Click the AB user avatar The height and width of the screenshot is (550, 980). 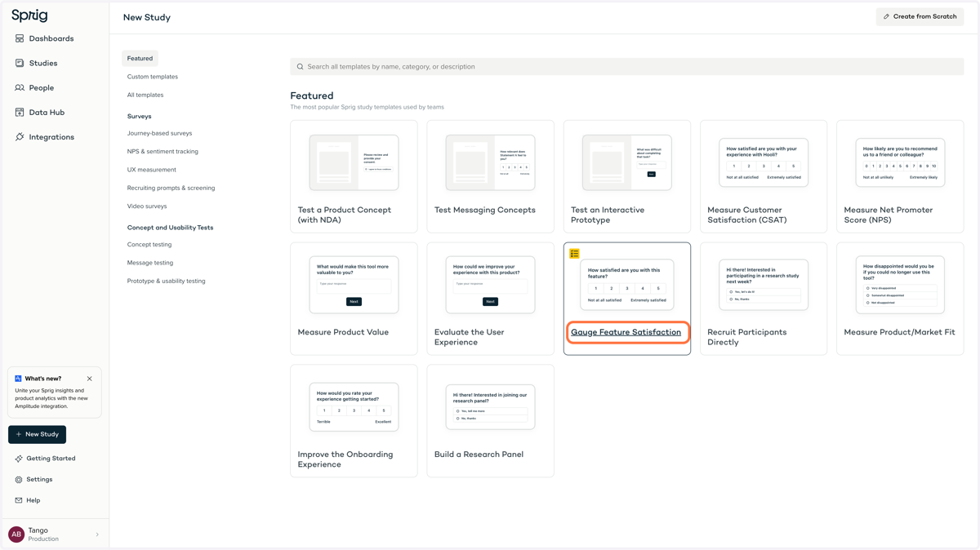coord(16,534)
